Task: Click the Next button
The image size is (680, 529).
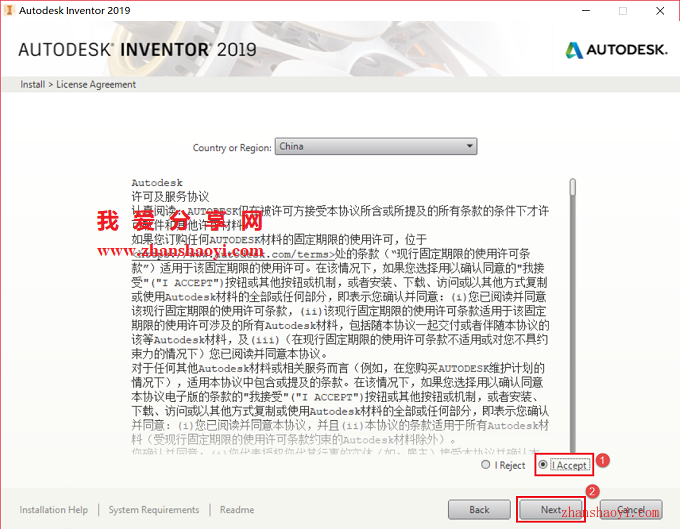Action: (x=551, y=509)
